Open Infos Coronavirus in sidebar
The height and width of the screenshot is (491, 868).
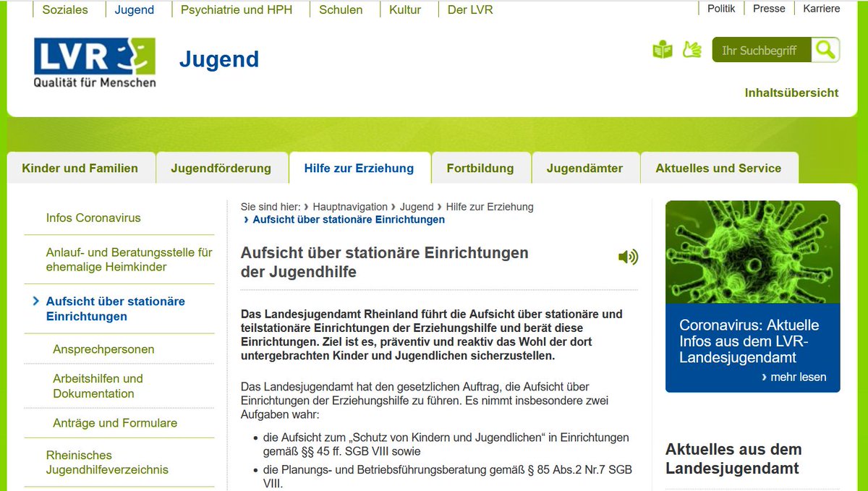[x=93, y=218]
